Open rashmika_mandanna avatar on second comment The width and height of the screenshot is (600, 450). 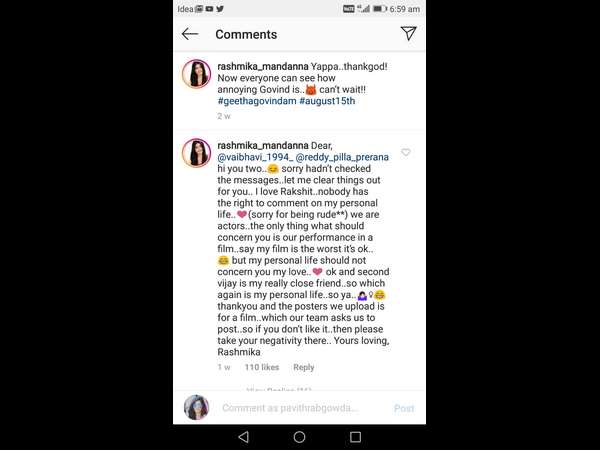pos(196,153)
